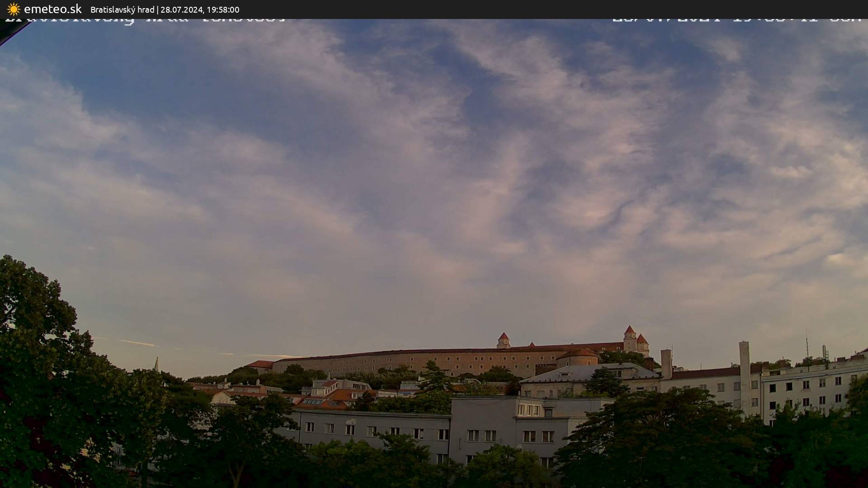Click the 'e' in the emeteo logo
The height and width of the screenshot is (488, 868).
coord(28,9)
